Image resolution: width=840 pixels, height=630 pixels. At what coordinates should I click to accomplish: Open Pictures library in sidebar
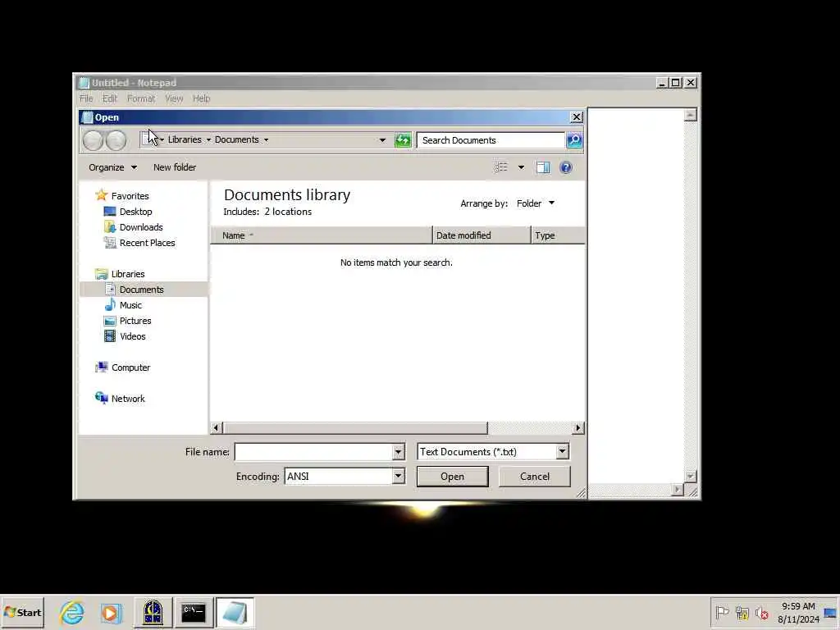[128, 321]
